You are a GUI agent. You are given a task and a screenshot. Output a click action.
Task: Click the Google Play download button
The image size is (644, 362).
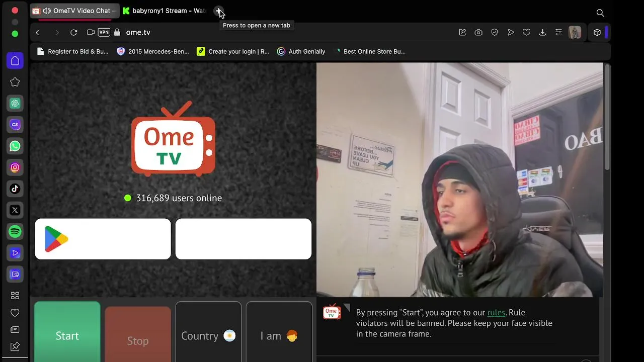103,239
